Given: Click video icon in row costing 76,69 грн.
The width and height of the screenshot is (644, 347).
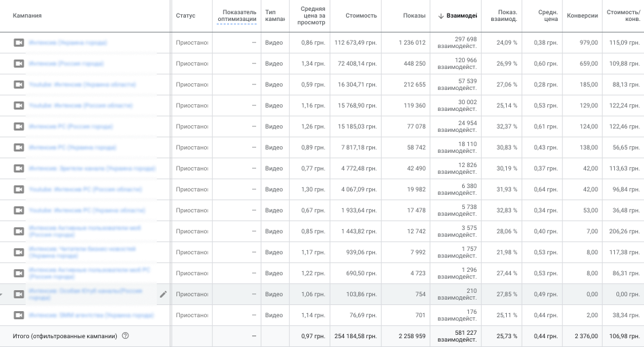Looking at the screenshot, I should click(19, 315).
